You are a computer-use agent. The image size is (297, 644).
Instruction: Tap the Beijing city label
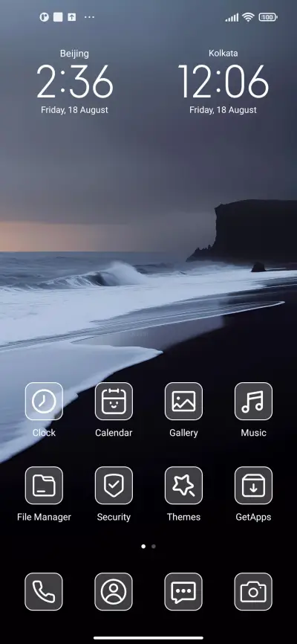(x=74, y=54)
